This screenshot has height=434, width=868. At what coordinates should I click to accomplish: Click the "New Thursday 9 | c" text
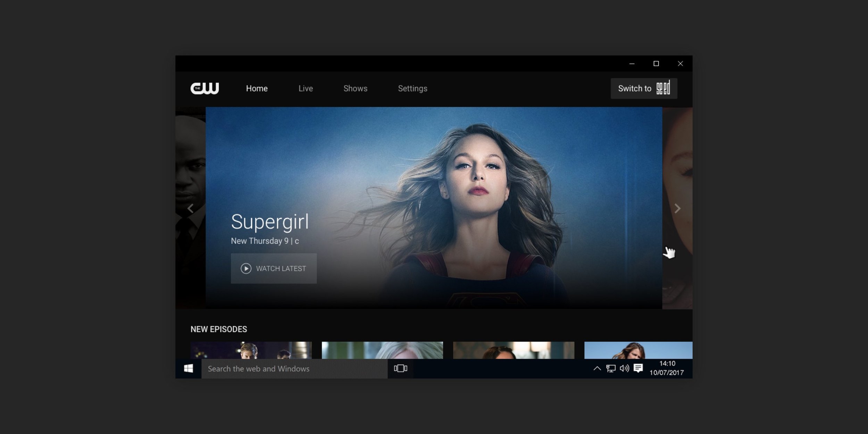265,241
